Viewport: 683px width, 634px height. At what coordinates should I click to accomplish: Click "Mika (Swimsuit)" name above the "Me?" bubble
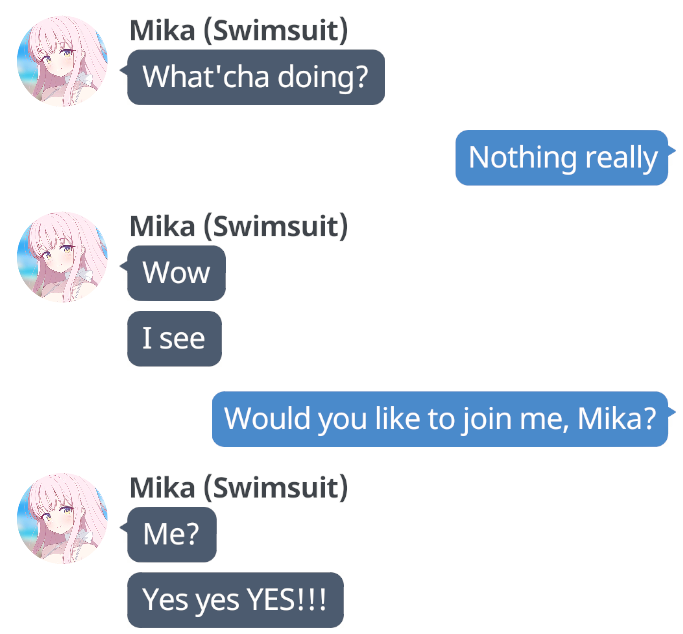(239, 488)
